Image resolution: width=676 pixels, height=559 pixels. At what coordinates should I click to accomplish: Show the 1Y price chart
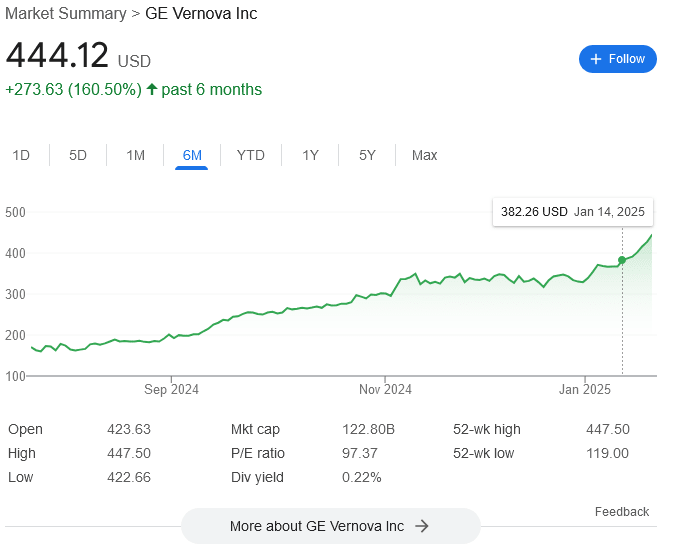[311, 155]
